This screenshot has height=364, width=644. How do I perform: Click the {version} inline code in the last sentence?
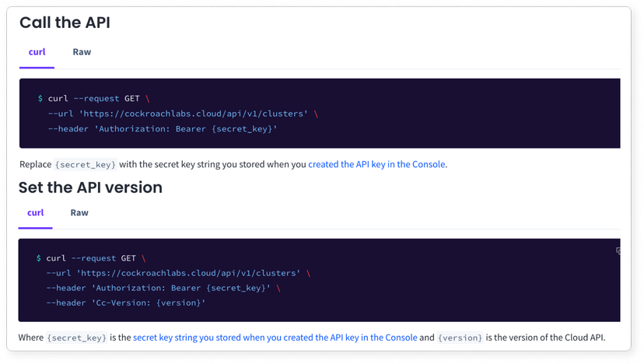(x=460, y=338)
